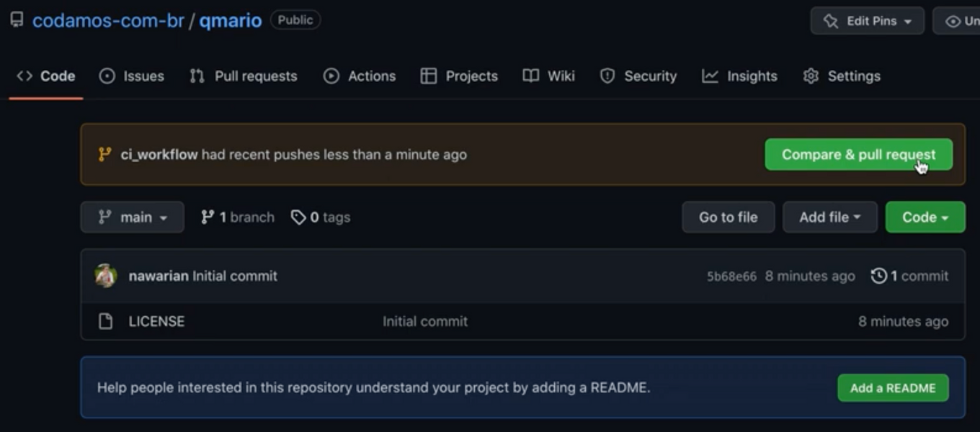The width and height of the screenshot is (980, 432).
Task: Click nawarian's profile avatar
Action: pyautogui.click(x=105, y=276)
